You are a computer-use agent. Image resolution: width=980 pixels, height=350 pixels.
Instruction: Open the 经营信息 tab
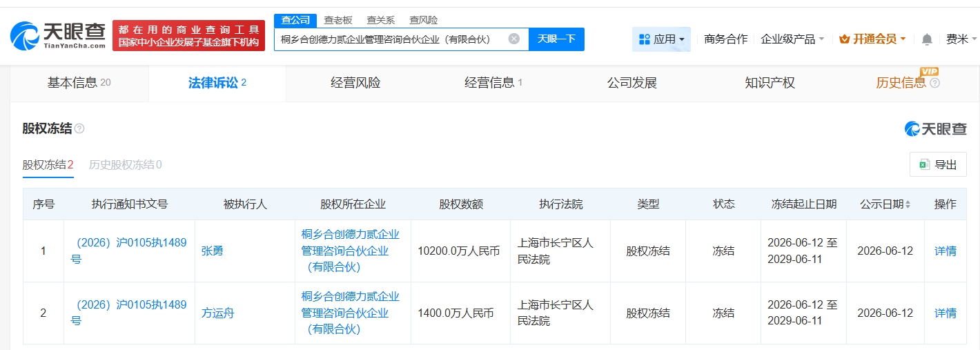(x=493, y=83)
